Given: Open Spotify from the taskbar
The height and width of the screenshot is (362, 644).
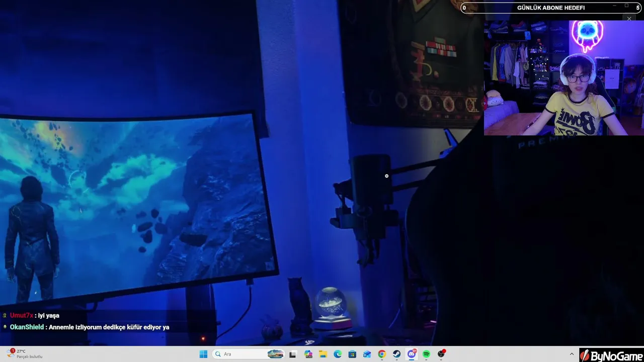Looking at the screenshot, I should (426, 354).
